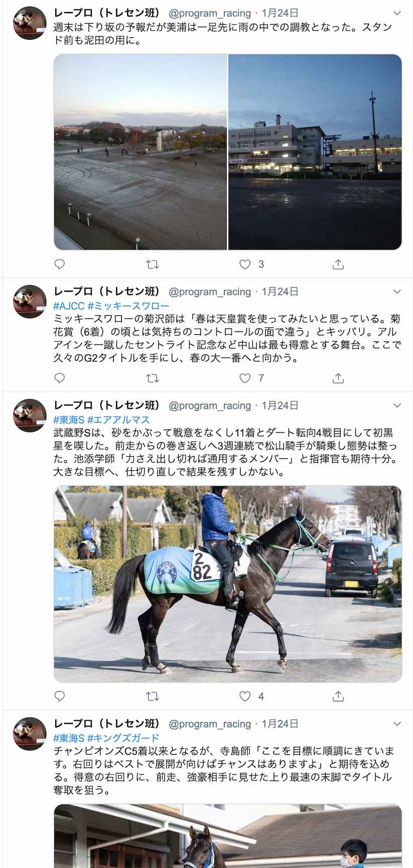Image resolution: width=413 pixels, height=868 pixels.
Task: Open the more-options chevron on first tweet
Action: (x=397, y=13)
